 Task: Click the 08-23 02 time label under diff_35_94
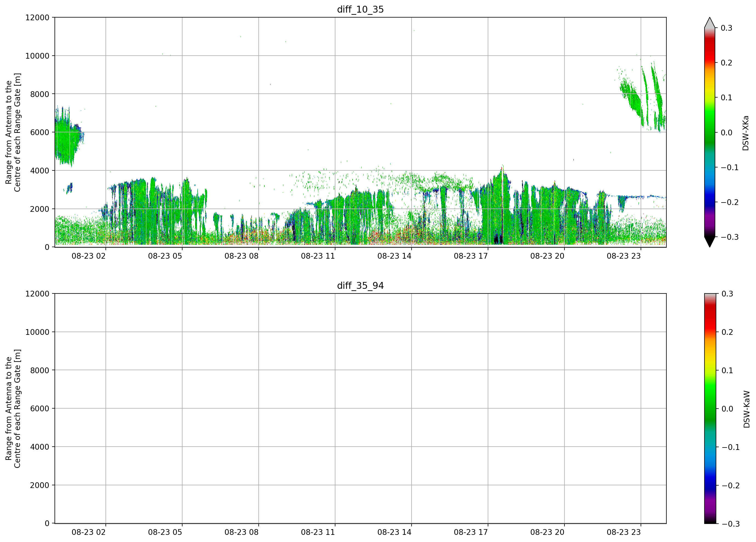[89, 532]
